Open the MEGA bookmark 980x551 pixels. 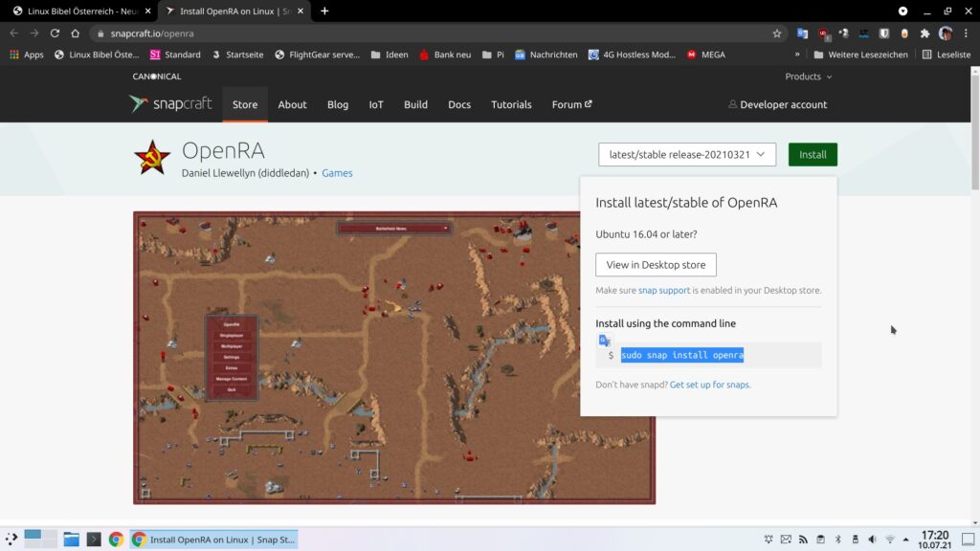(x=706, y=55)
